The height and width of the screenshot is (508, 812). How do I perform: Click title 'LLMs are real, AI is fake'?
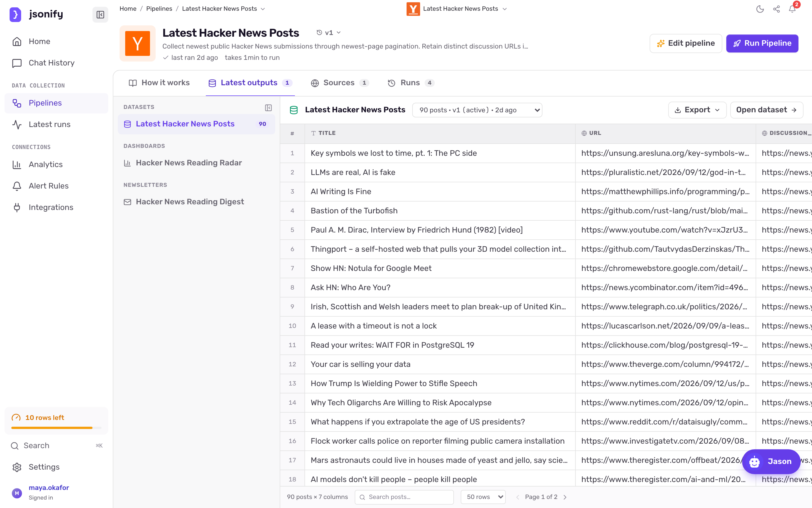click(x=353, y=172)
